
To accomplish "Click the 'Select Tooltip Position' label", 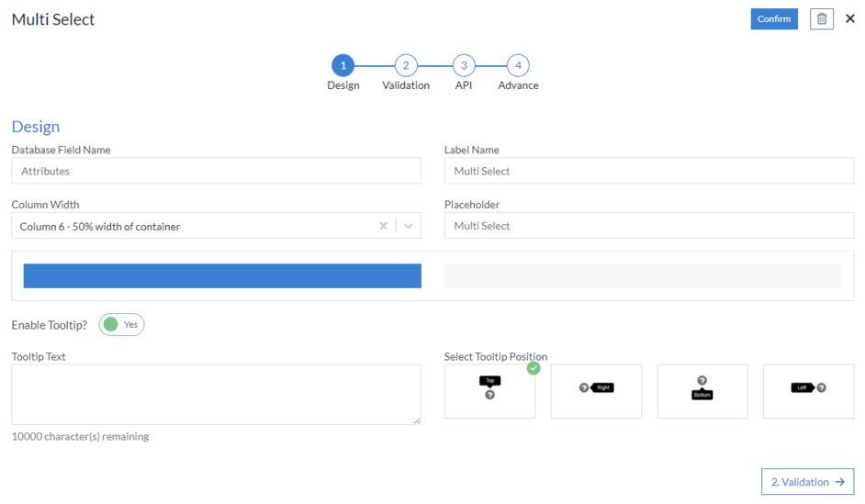I will [496, 356].
